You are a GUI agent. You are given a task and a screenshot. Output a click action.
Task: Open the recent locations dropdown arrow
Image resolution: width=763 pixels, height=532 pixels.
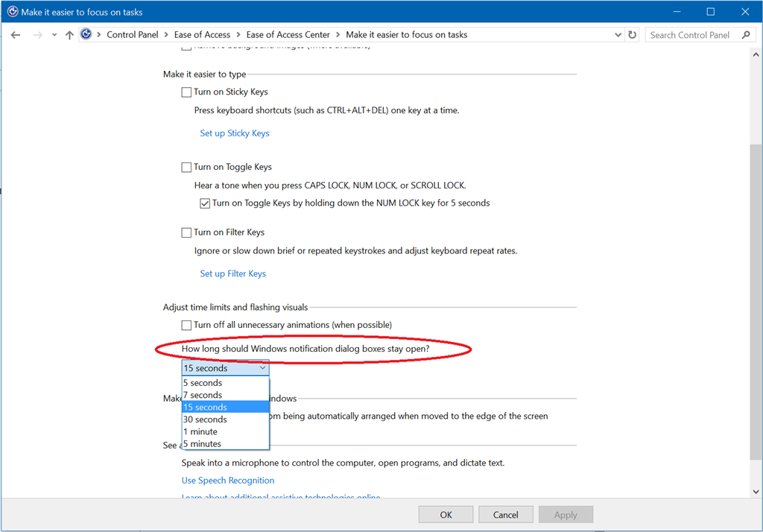point(54,35)
